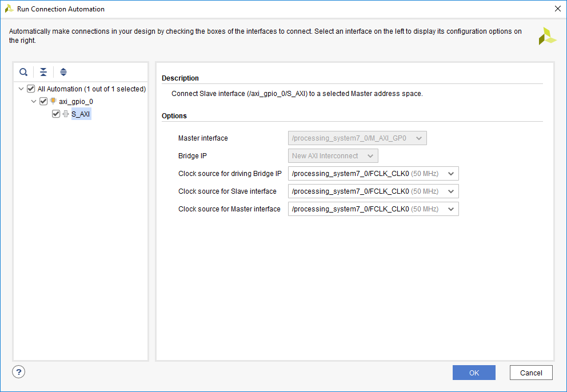
Task: Close the Run Connection Automation dialog
Action: (x=558, y=9)
